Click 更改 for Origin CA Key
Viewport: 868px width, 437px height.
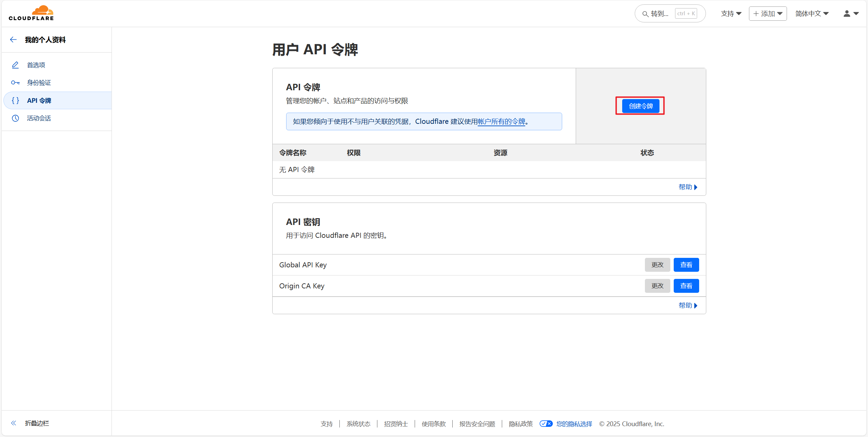pos(657,286)
